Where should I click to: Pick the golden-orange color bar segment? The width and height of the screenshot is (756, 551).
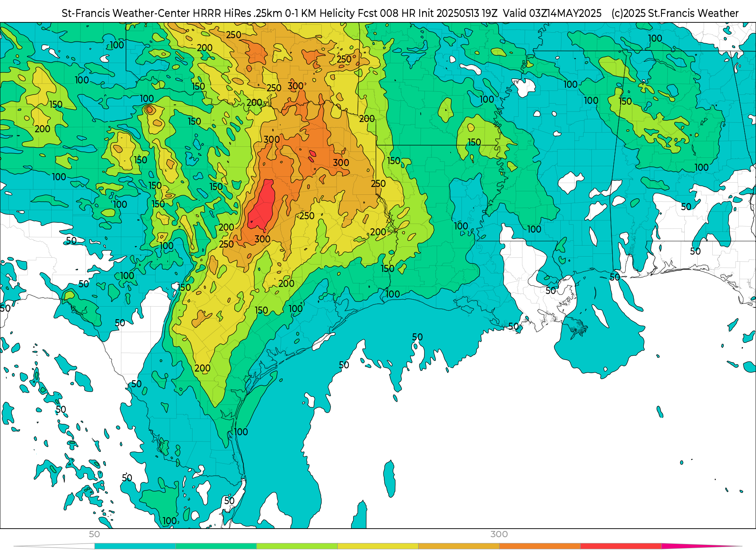pyautogui.click(x=459, y=546)
